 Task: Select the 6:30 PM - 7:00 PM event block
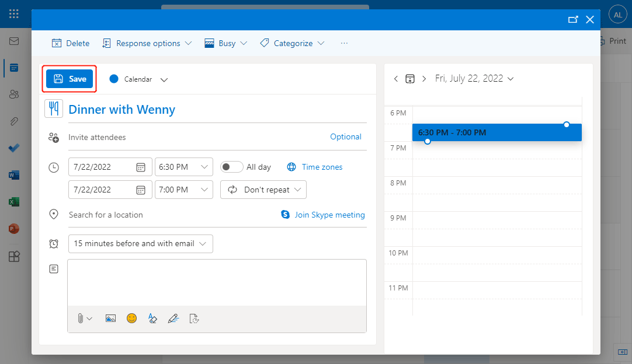(x=496, y=132)
